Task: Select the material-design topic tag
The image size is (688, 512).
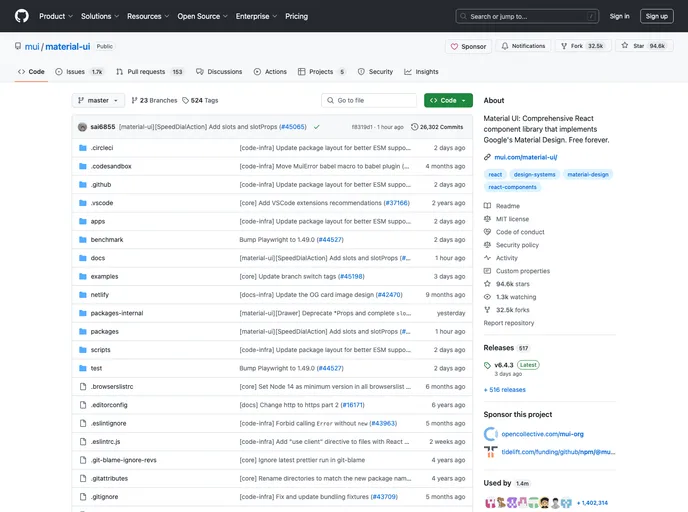Action: coord(588,175)
